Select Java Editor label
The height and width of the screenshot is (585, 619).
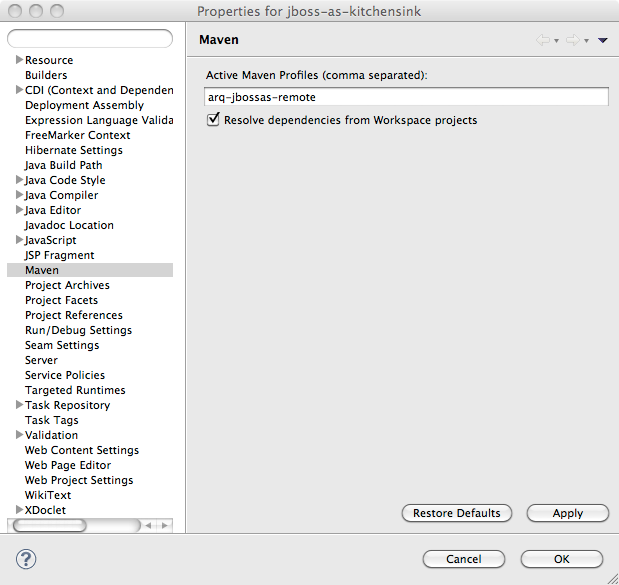[53, 210]
